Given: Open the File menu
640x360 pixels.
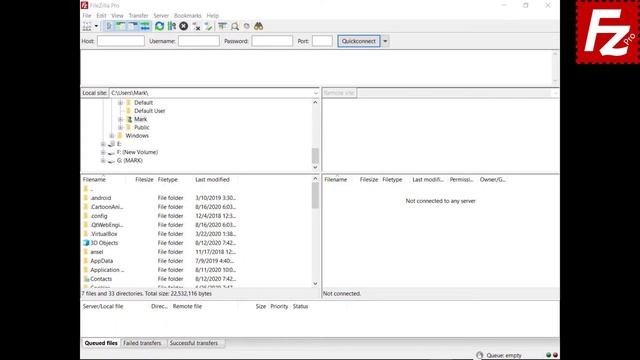Looking at the screenshot, I should coord(87,16).
